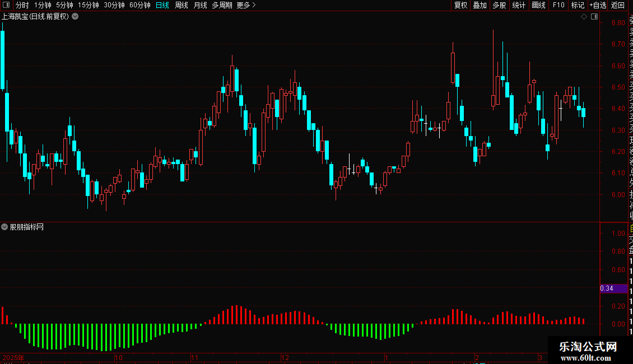Open the 统计 statistics tool
Screen dimensions: 633x364
[x=519, y=5]
